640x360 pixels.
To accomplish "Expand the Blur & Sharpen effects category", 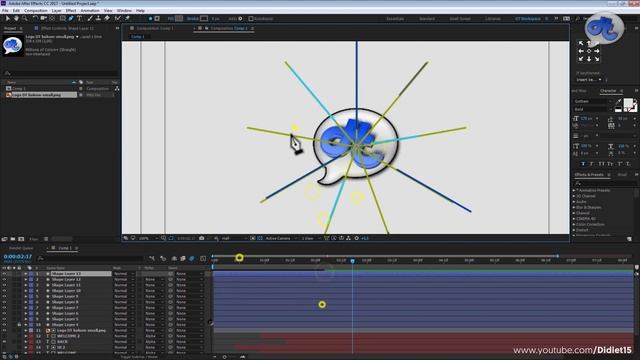I will (x=574, y=207).
